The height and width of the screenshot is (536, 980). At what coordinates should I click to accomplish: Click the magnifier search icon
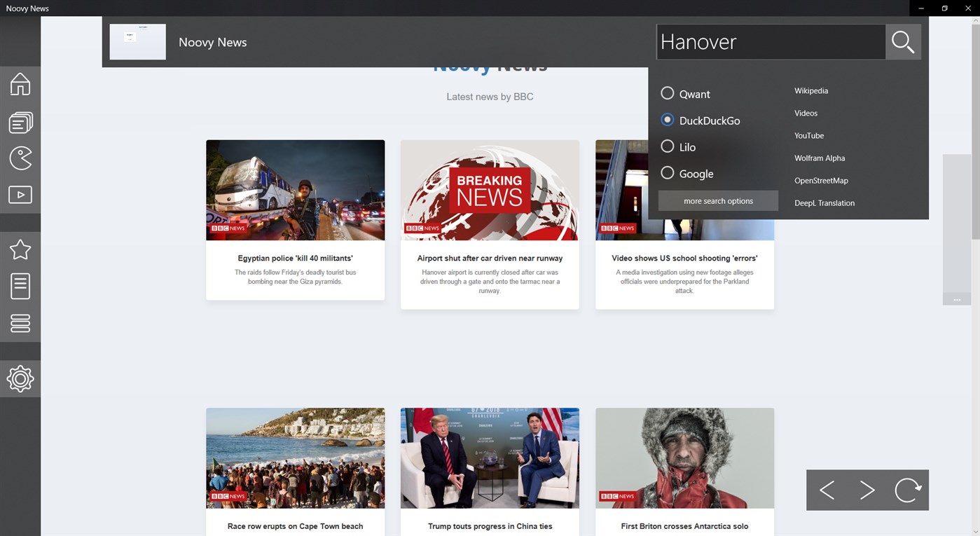tap(902, 41)
